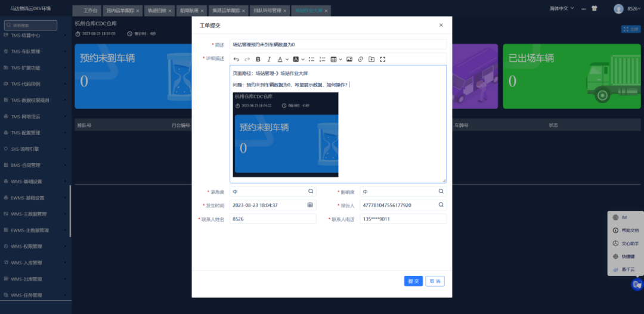Open the upload attachment icon

pos(371,59)
